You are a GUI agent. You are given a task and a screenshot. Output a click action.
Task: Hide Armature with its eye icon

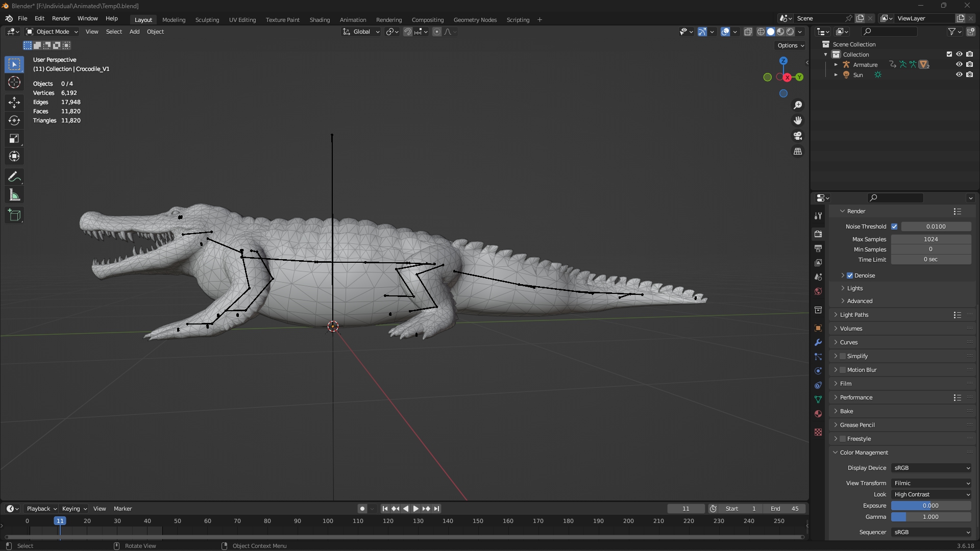pyautogui.click(x=959, y=65)
